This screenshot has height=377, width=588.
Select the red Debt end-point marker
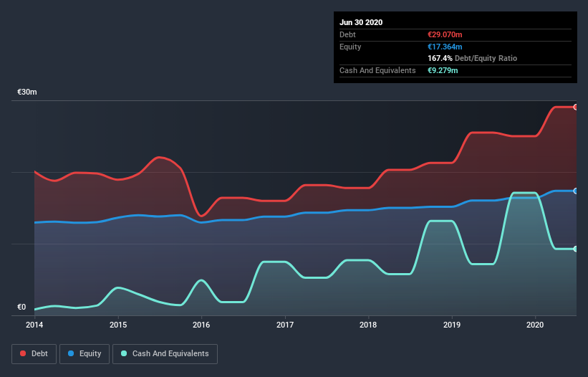pyautogui.click(x=576, y=108)
